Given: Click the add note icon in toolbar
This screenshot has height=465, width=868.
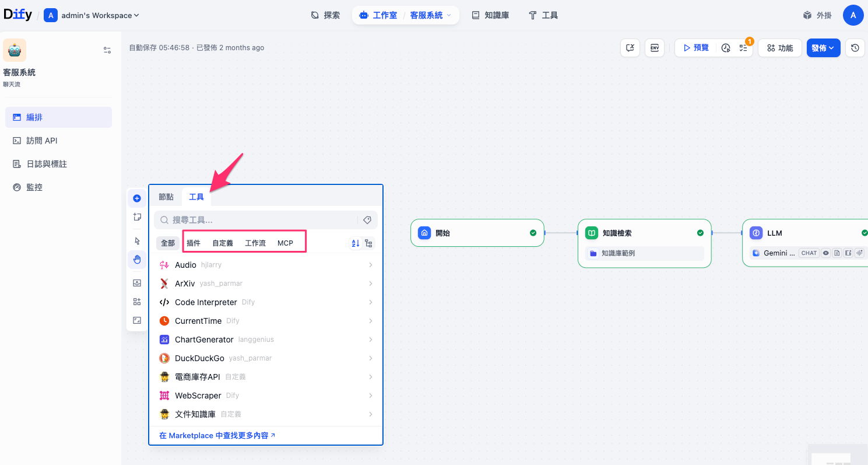Looking at the screenshot, I should (x=137, y=217).
